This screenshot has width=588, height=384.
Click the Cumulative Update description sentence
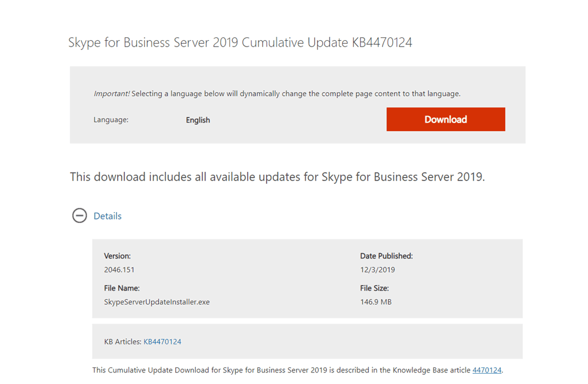coord(281,370)
